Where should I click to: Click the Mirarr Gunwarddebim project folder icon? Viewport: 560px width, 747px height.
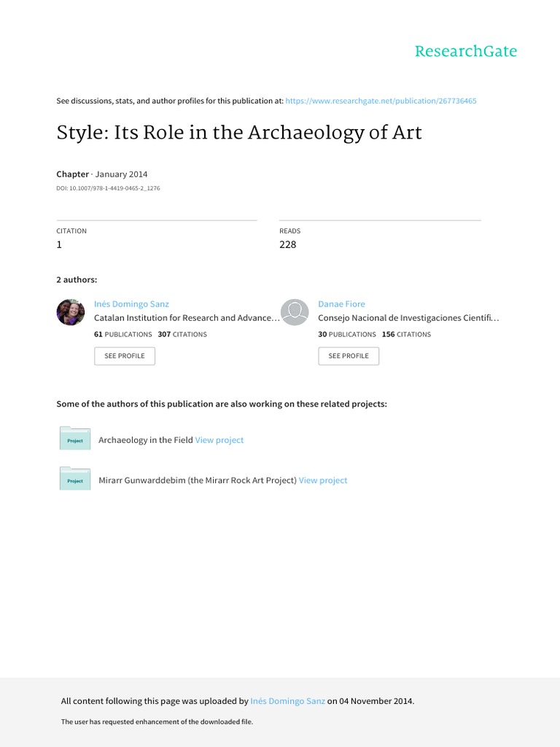74,479
